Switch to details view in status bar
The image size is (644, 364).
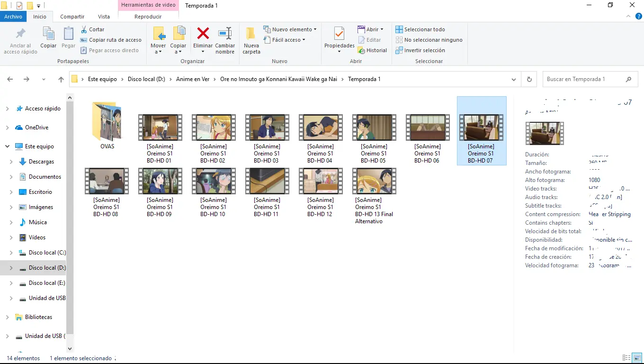626,358
